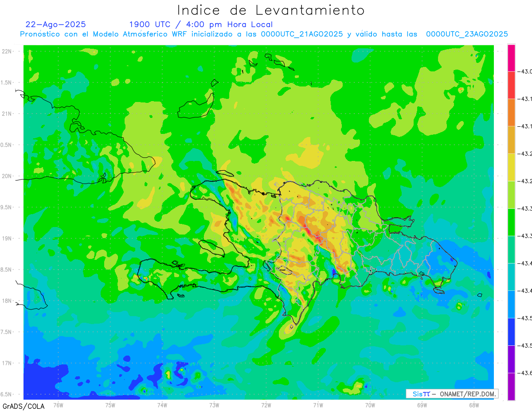The width and height of the screenshot is (532, 411).
Task: Pick the orange legend swatch
Action: tap(511, 113)
